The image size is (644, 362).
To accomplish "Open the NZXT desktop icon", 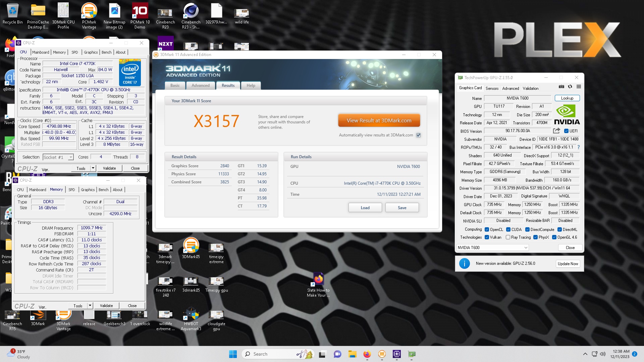I will 165,44.
